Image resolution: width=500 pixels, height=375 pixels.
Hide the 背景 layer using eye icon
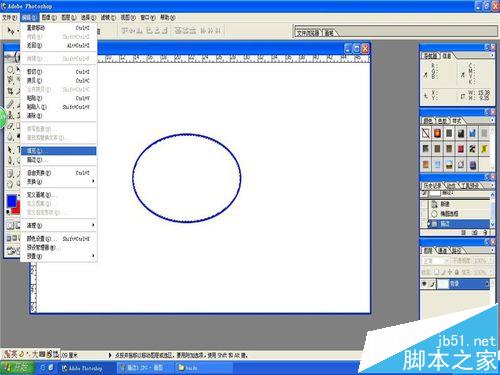[x=424, y=284]
